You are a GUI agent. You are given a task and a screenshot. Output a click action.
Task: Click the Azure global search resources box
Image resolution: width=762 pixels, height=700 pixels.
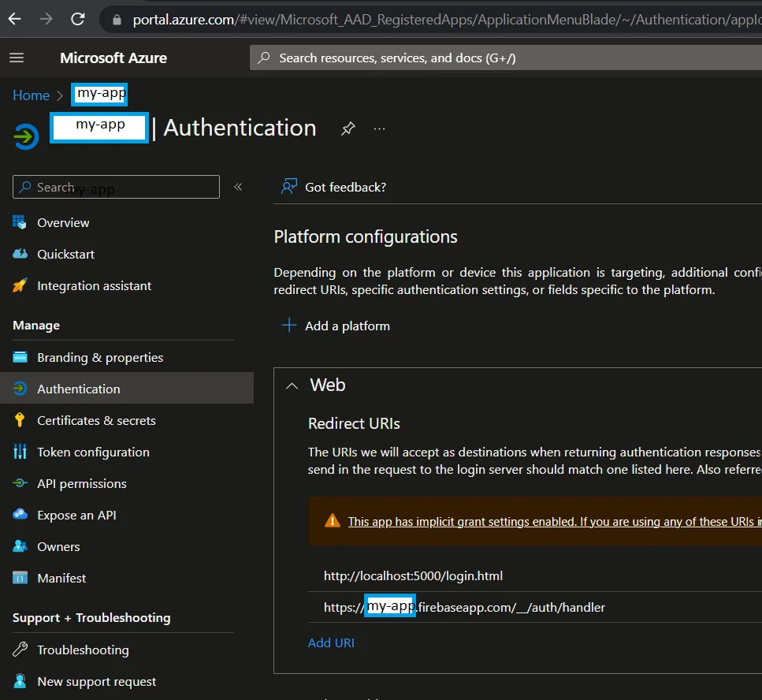pyautogui.click(x=504, y=58)
